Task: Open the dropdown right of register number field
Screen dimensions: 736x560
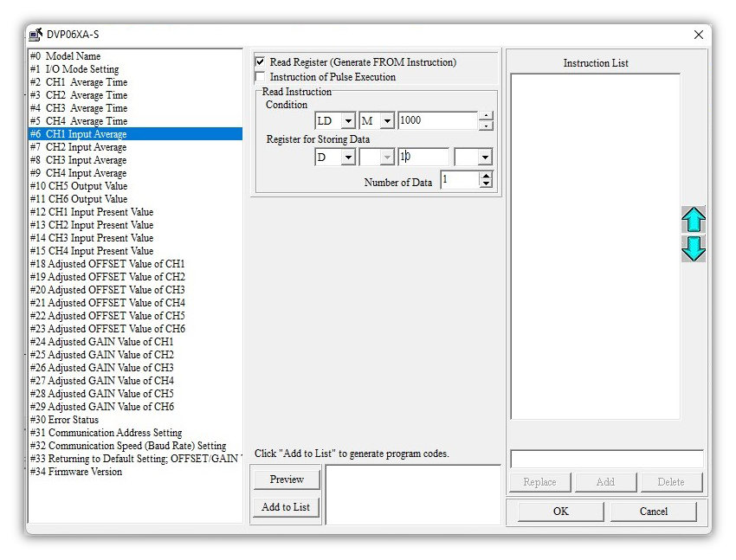Action: pyautogui.click(x=483, y=158)
